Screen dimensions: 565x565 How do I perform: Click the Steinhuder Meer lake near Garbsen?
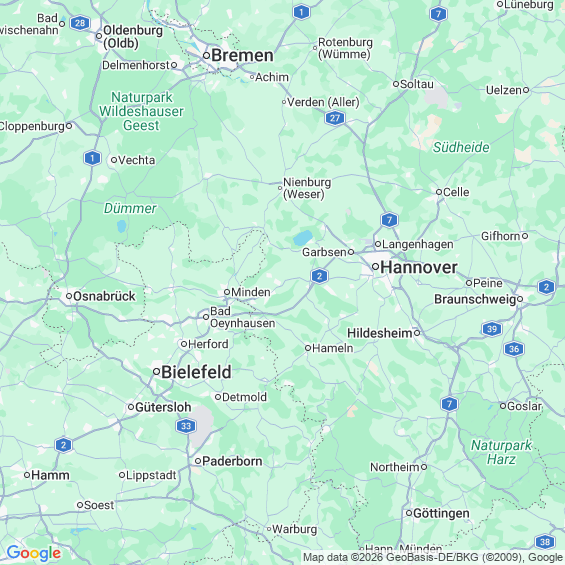(303, 238)
